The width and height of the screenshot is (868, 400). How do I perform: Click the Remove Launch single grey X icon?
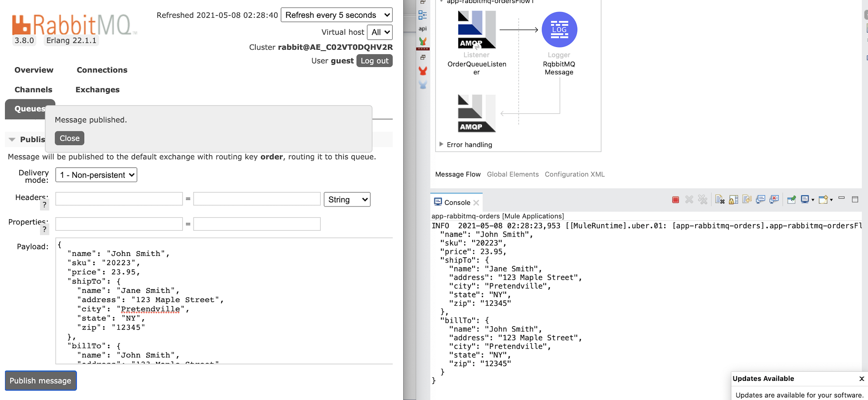point(689,200)
